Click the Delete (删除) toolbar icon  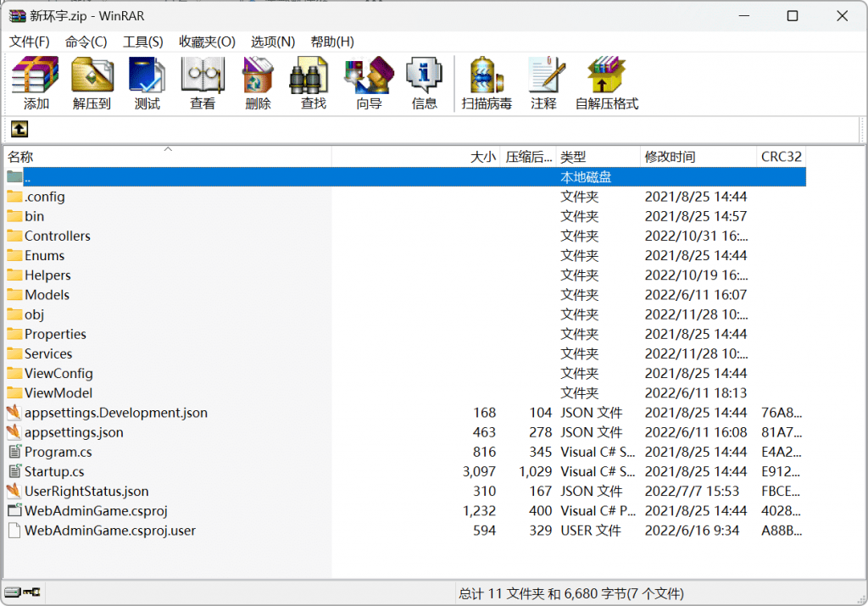point(258,83)
